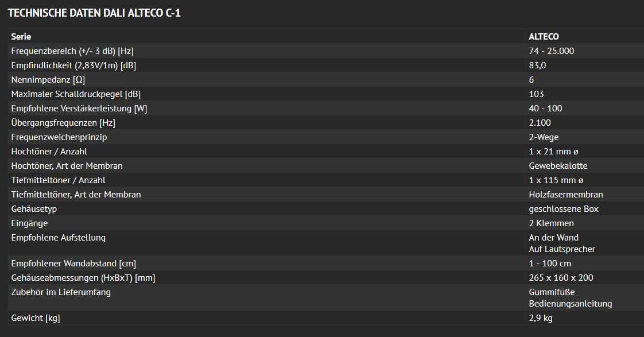Click the 'Gewebekalotte' membrane value
The width and height of the screenshot is (644, 337).
pos(558,166)
